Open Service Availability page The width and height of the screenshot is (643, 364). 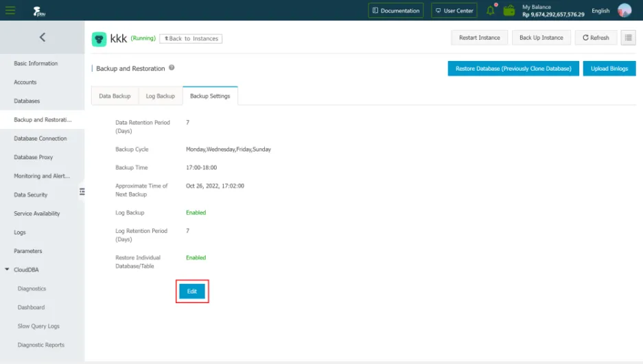click(x=37, y=214)
